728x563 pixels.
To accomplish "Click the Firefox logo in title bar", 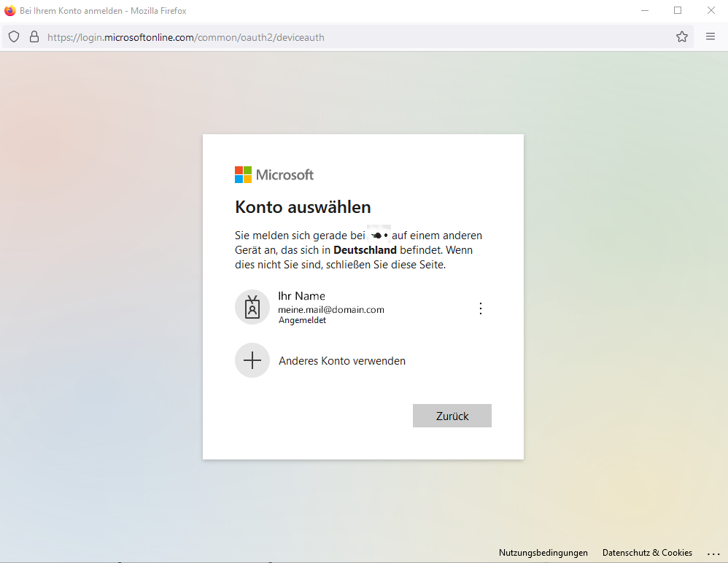I will [x=9, y=10].
